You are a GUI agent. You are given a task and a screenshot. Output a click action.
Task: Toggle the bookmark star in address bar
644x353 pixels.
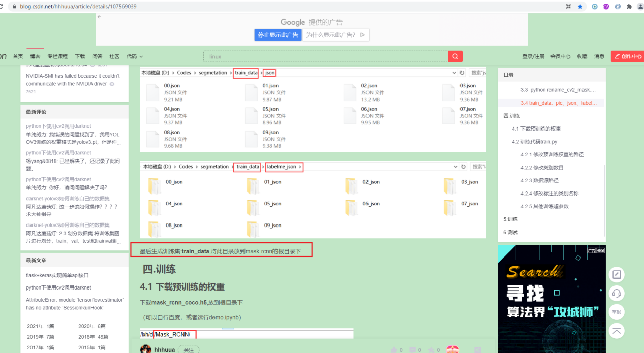[x=580, y=7]
